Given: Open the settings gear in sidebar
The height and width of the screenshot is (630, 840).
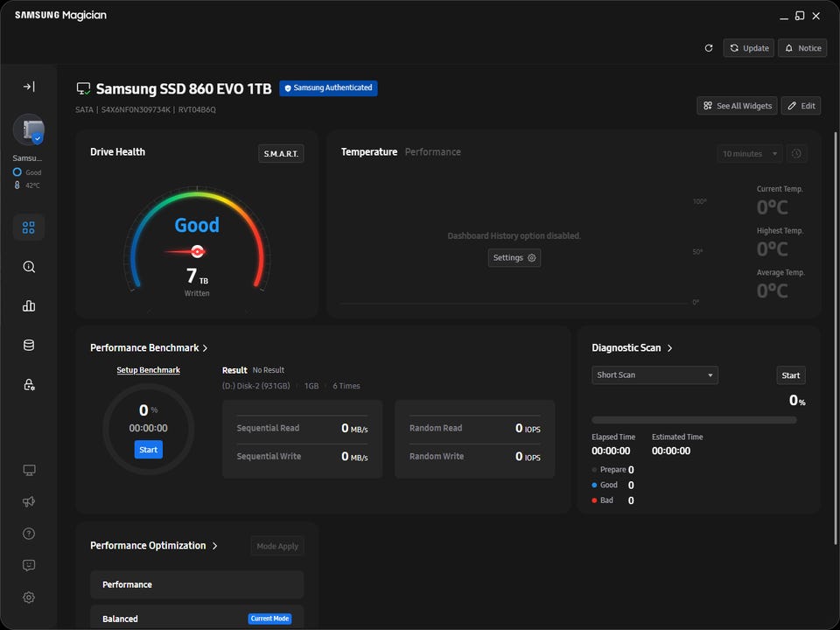Looking at the screenshot, I should (x=29, y=597).
